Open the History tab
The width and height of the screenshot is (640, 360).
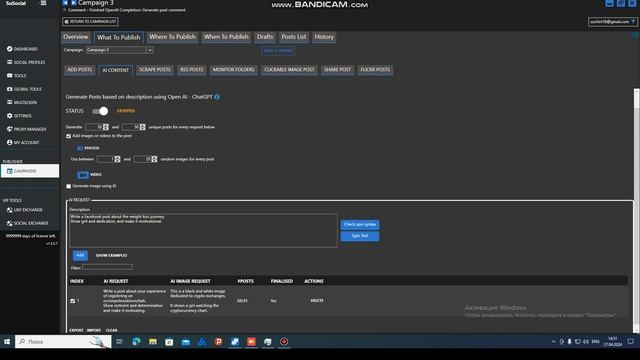[324, 37]
